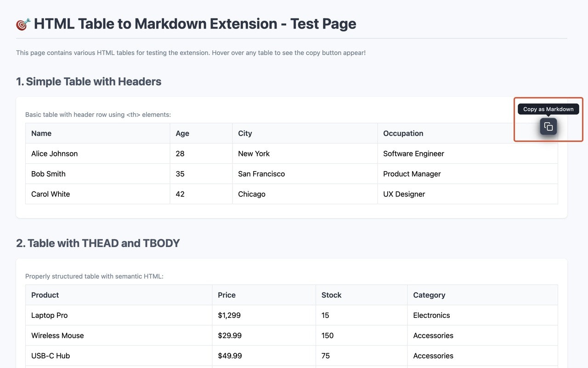The width and height of the screenshot is (588, 368).
Task: Select the 'Carol White' cell
Action: [x=97, y=194]
